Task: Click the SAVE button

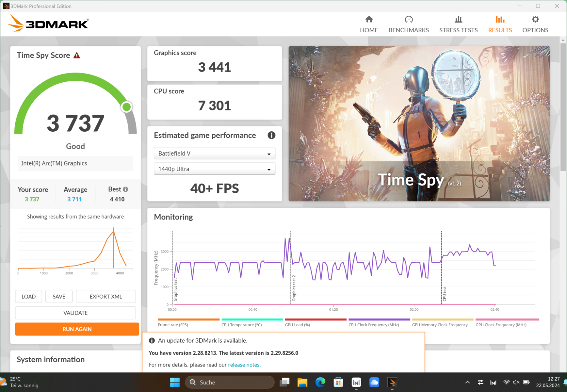Action: [59, 297]
